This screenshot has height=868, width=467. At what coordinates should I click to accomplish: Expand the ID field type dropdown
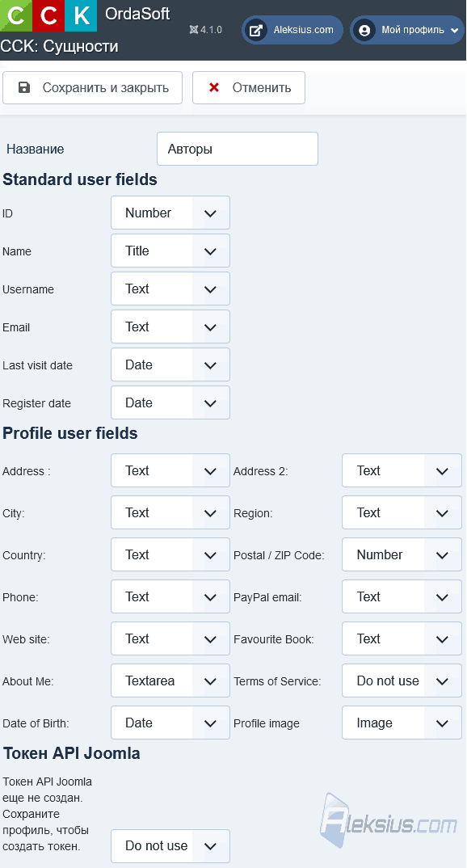pyautogui.click(x=170, y=213)
